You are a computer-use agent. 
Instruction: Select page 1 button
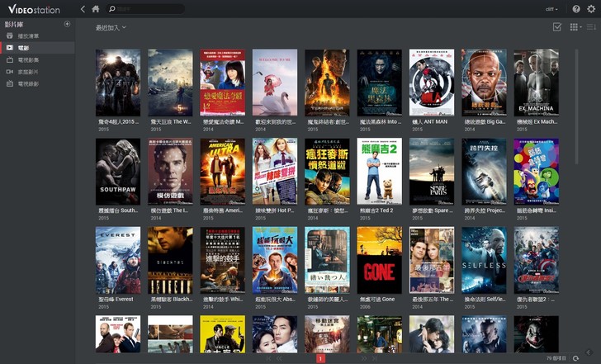pos(320,359)
